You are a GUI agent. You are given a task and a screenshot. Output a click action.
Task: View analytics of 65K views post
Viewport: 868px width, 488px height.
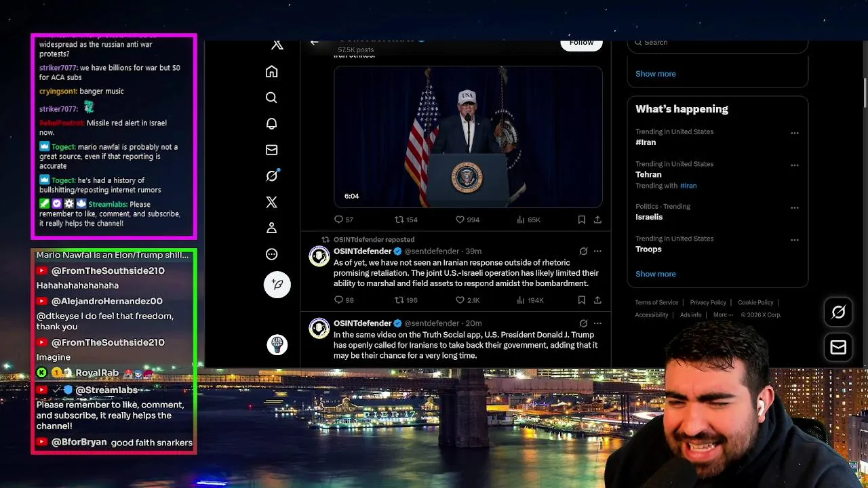tap(528, 220)
